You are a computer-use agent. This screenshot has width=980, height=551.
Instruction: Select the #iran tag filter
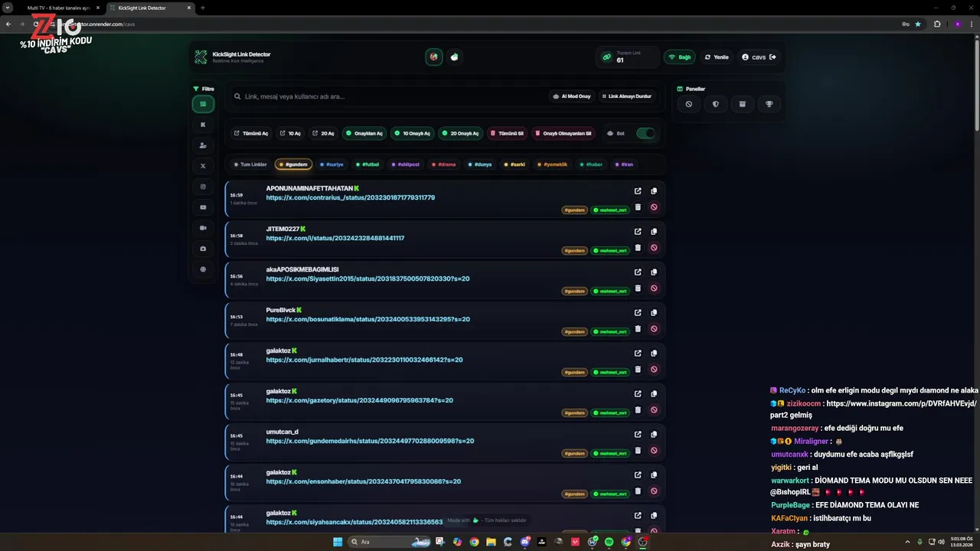click(x=624, y=165)
